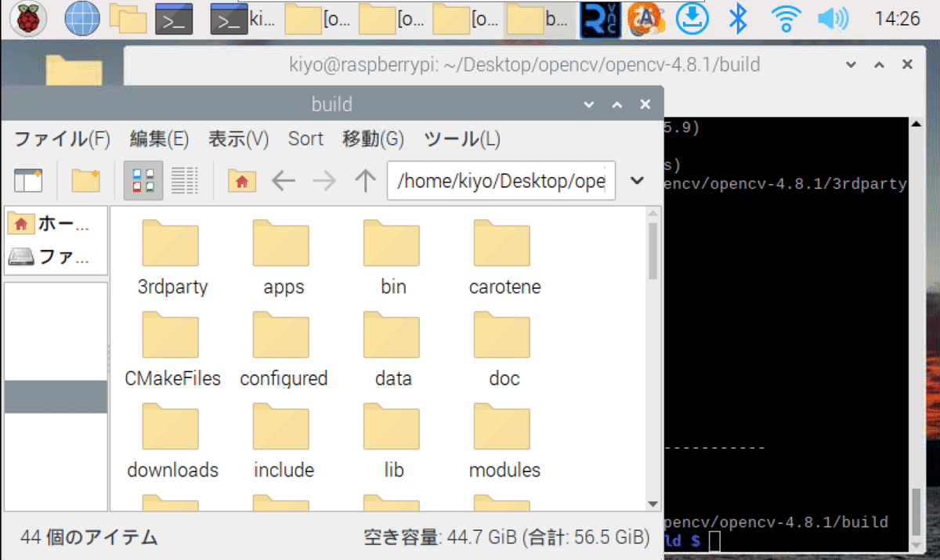Click the path field /home/kiyo/Desktop/ope
Viewport: 940px width, 560px height.
(x=501, y=182)
